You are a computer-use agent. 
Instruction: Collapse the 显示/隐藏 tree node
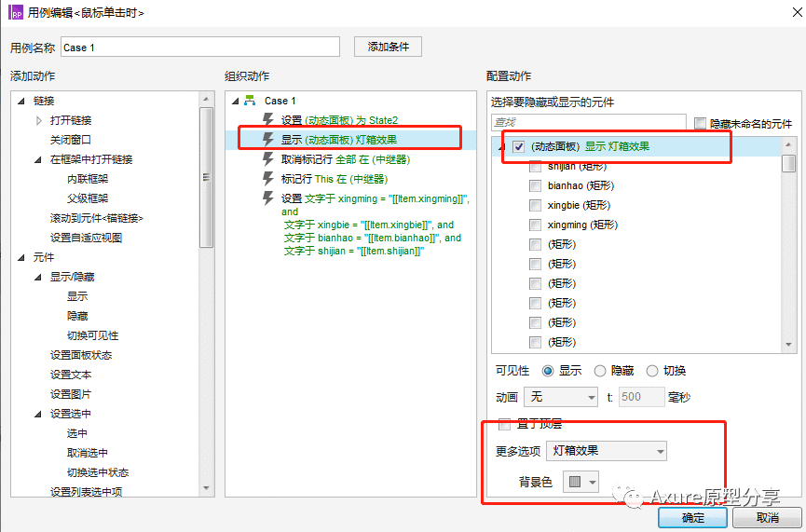tap(38, 277)
